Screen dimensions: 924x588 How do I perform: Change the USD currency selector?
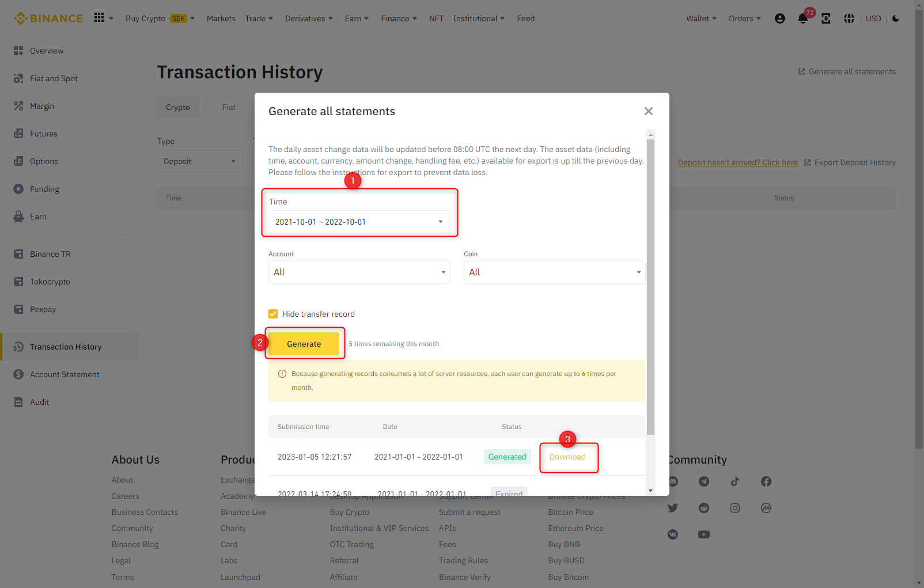pos(873,18)
